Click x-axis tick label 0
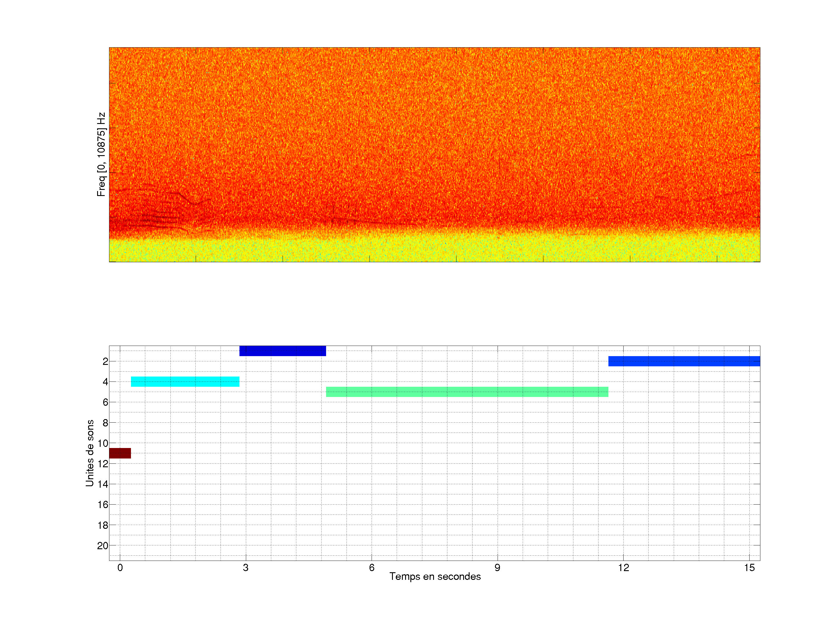The image size is (840, 630). [120, 568]
